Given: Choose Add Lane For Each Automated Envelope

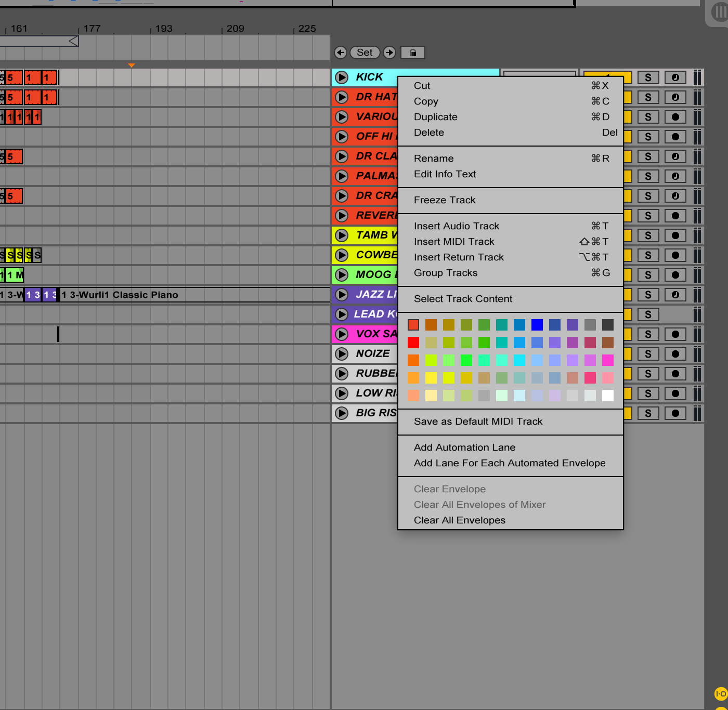Looking at the screenshot, I should (x=510, y=463).
